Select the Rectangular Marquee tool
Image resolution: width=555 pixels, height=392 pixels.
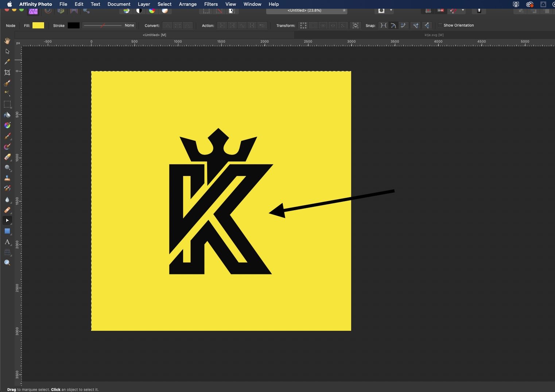click(x=7, y=104)
